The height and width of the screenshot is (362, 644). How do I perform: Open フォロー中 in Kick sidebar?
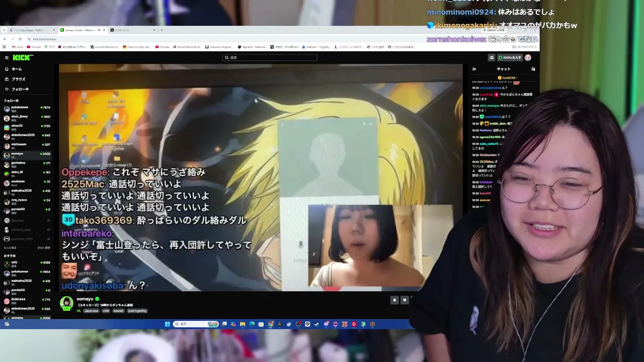point(20,89)
